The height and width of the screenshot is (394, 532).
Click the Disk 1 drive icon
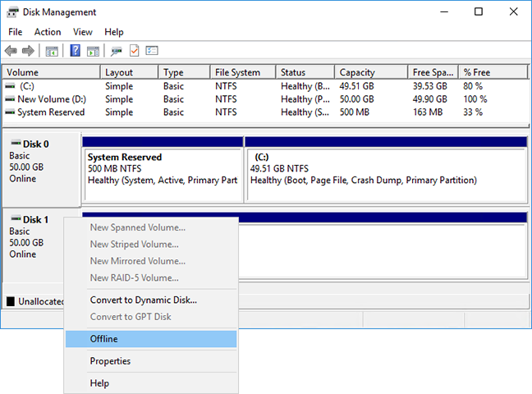16,218
